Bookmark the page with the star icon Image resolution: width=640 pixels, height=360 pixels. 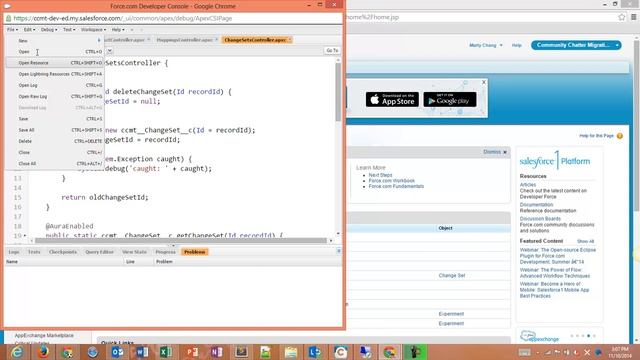pyautogui.click(x=622, y=17)
